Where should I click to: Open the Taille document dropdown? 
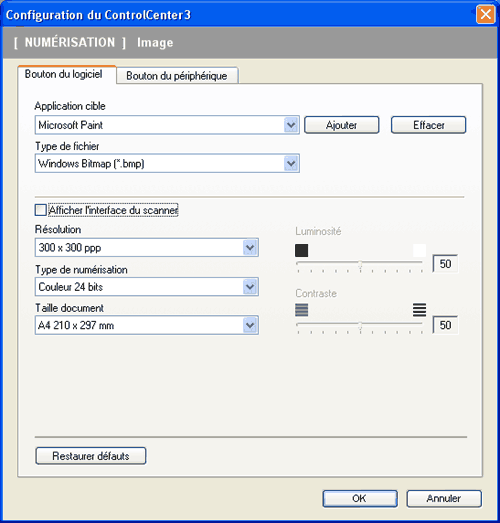250,325
